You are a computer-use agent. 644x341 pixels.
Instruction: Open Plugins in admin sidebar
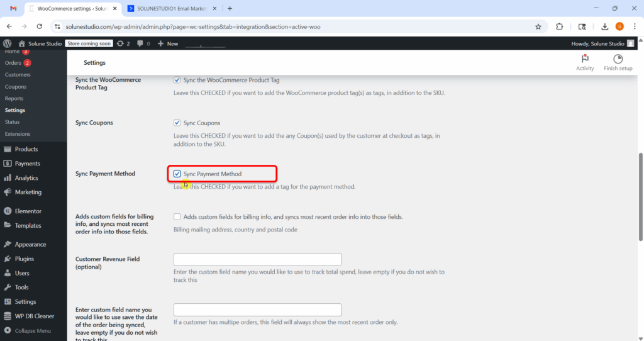click(25, 259)
